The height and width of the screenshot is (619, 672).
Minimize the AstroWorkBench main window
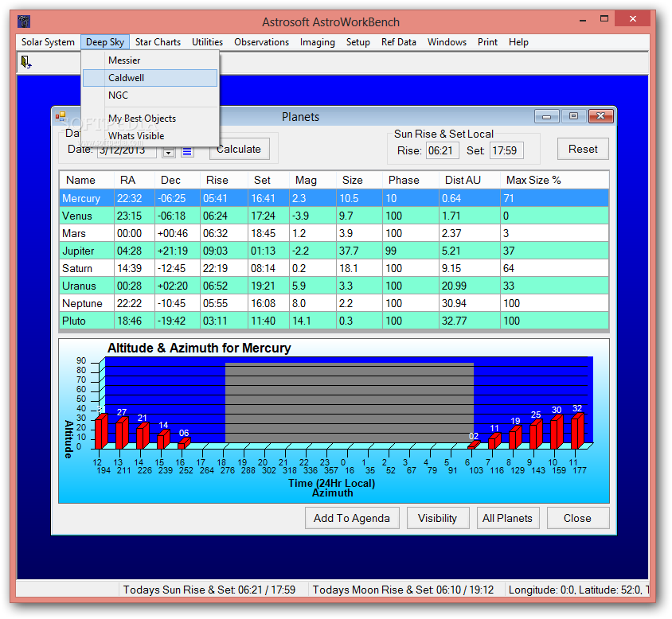tap(583, 19)
